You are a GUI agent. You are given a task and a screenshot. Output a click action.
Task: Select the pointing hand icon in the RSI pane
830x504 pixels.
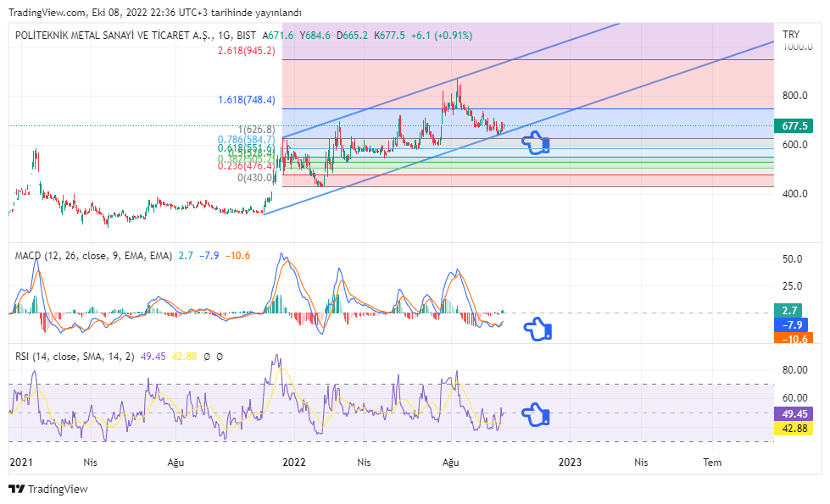coord(536,414)
